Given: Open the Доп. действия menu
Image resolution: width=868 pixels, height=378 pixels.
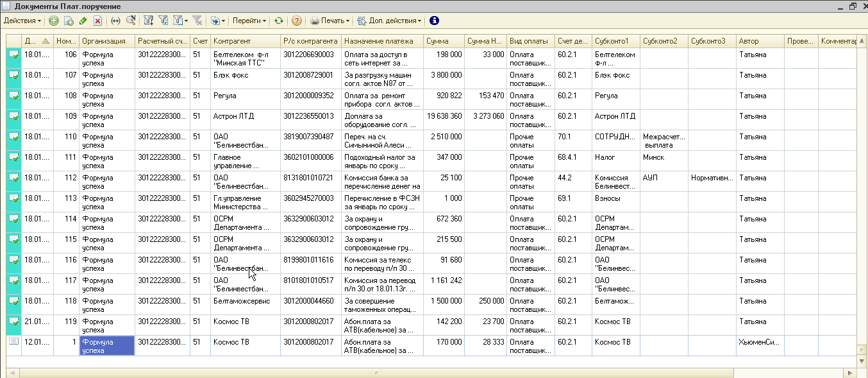Looking at the screenshot, I should [x=390, y=21].
